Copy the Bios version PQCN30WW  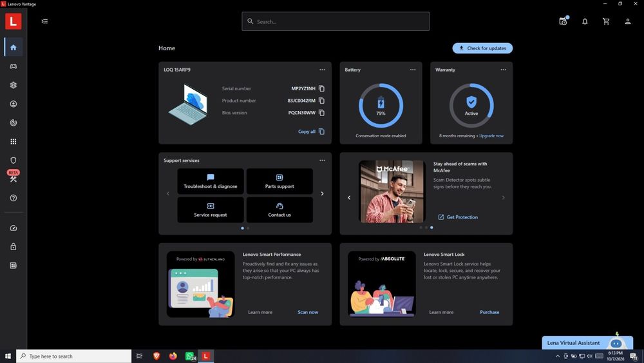pyautogui.click(x=321, y=113)
